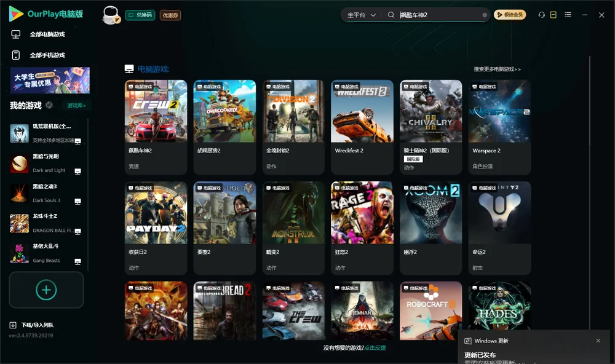
Task: Click the 大学生专属优惠 banner
Action: point(50,80)
